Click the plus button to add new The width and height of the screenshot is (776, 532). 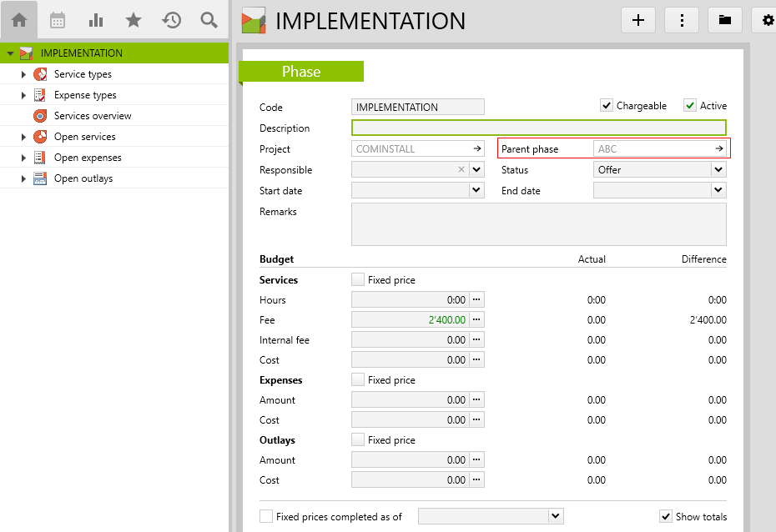(x=638, y=20)
